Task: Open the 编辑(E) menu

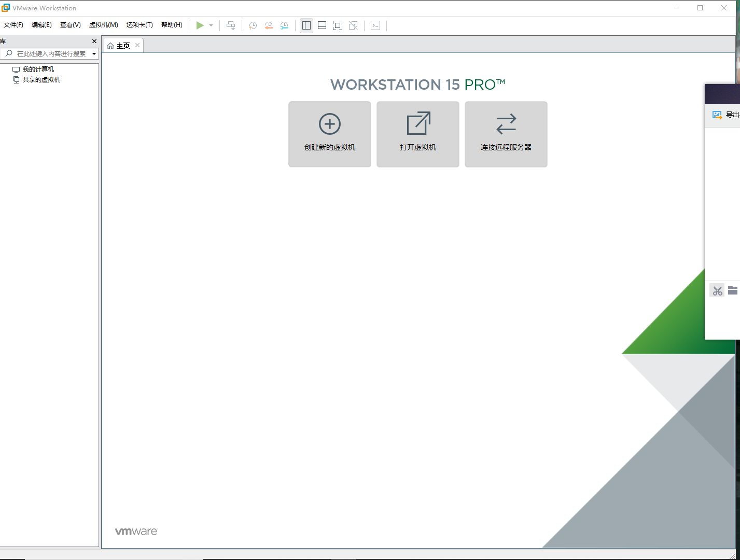Action: coord(41,25)
